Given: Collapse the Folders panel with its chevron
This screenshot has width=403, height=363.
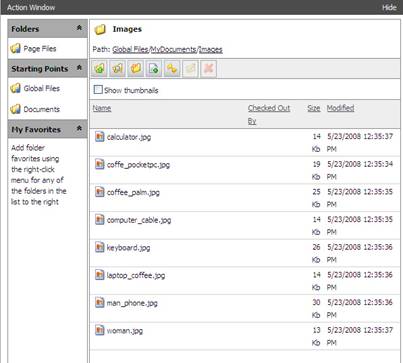Looking at the screenshot, I should point(79,28).
